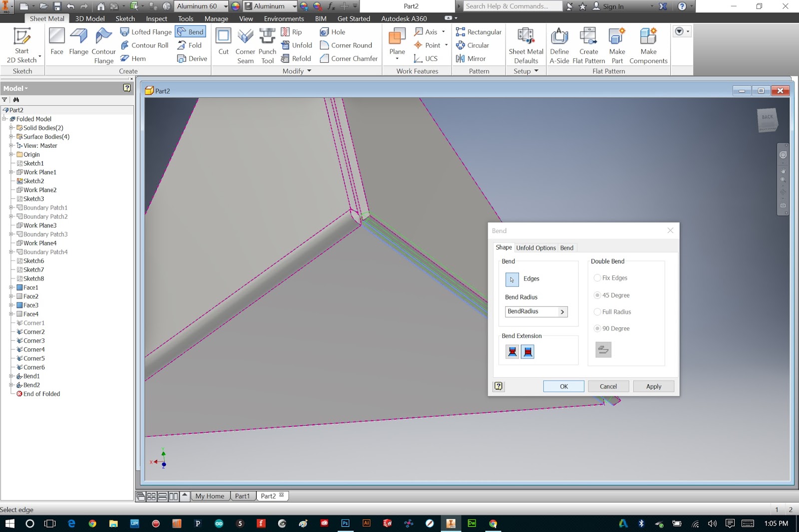Select the Hem tool
799x532 pixels.
click(x=134, y=58)
